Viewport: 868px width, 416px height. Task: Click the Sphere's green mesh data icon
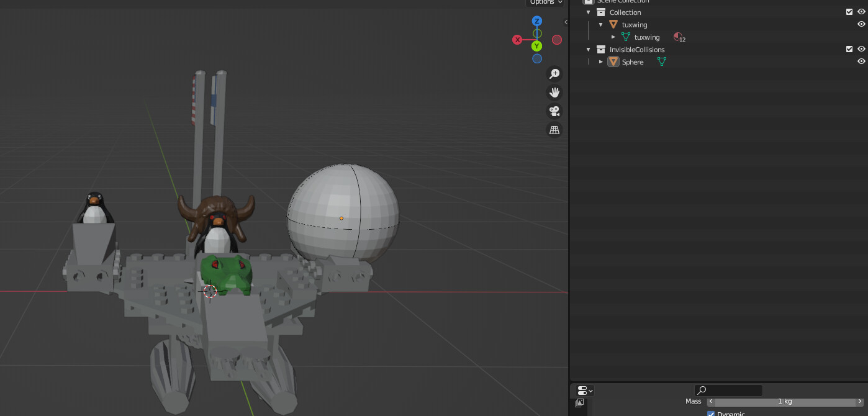(x=662, y=62)
